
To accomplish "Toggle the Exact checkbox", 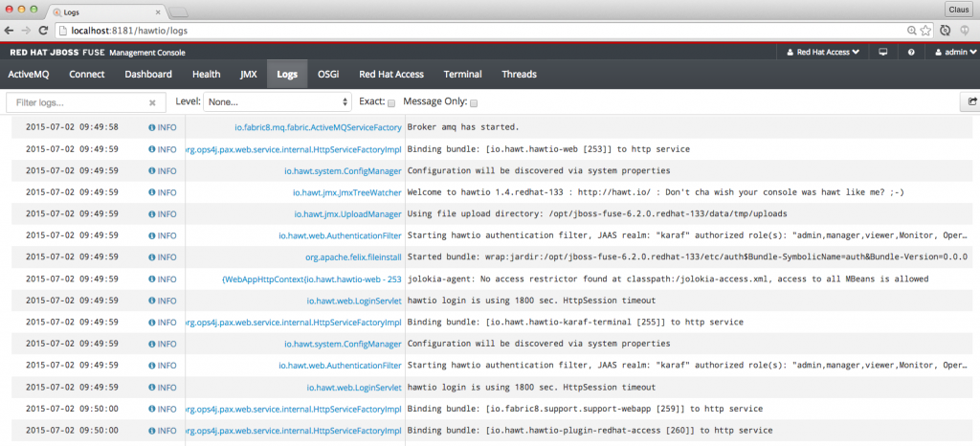I will click(x=391, y=103).
